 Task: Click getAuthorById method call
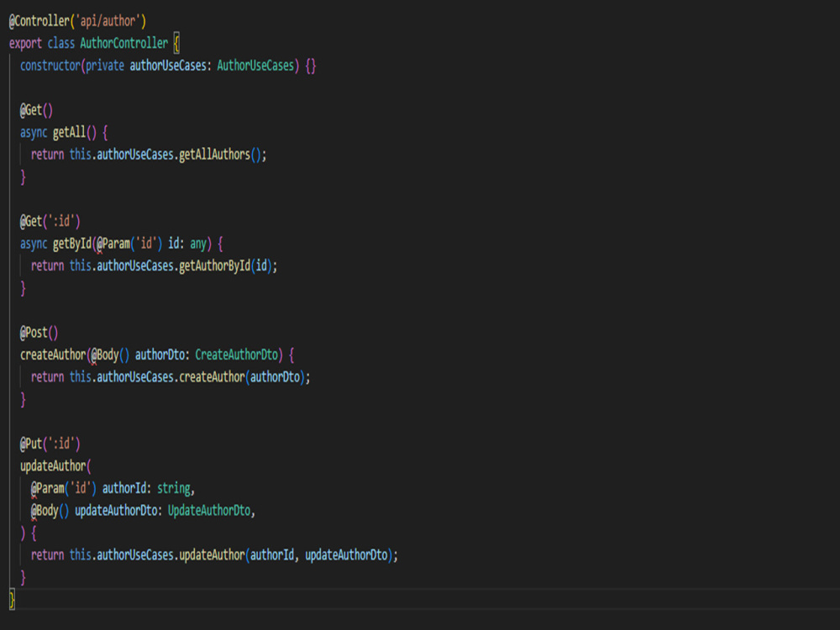(x=214, y=265)
